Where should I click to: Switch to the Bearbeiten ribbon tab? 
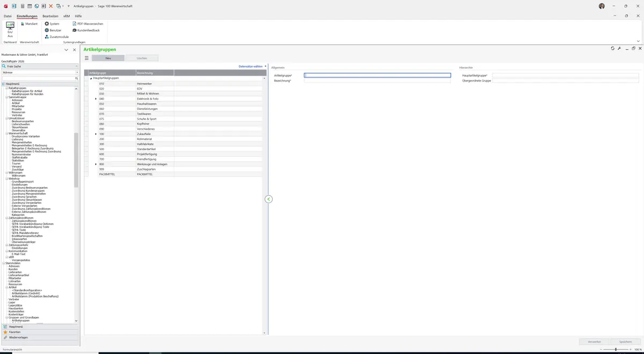(x=50, y=16)
